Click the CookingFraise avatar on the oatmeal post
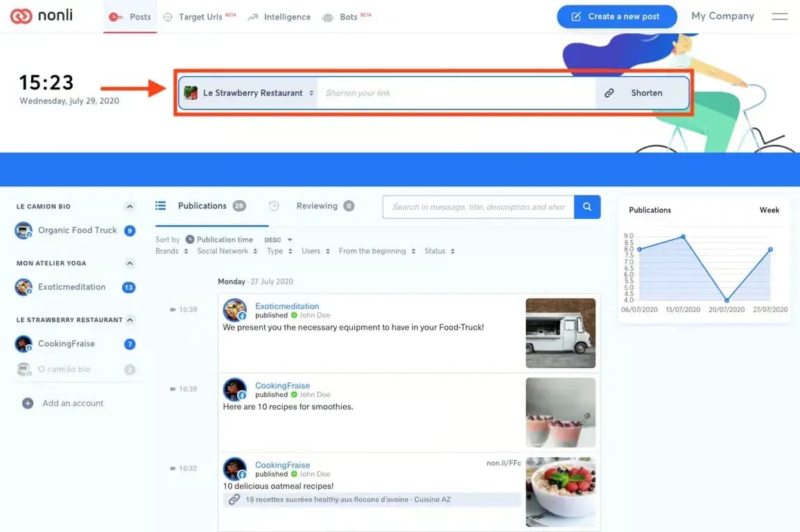 pyautogui.click(x=235, y=469)
